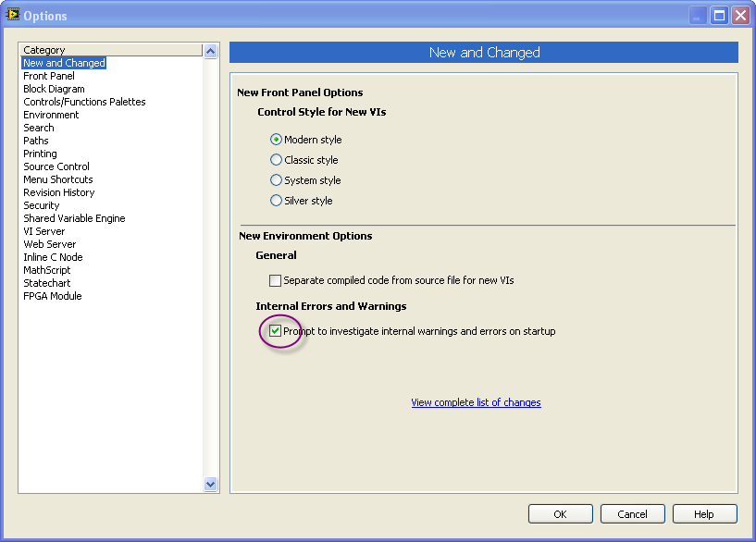Open the Security category
This screenshot has width=756, height=542.
point(42,205)
